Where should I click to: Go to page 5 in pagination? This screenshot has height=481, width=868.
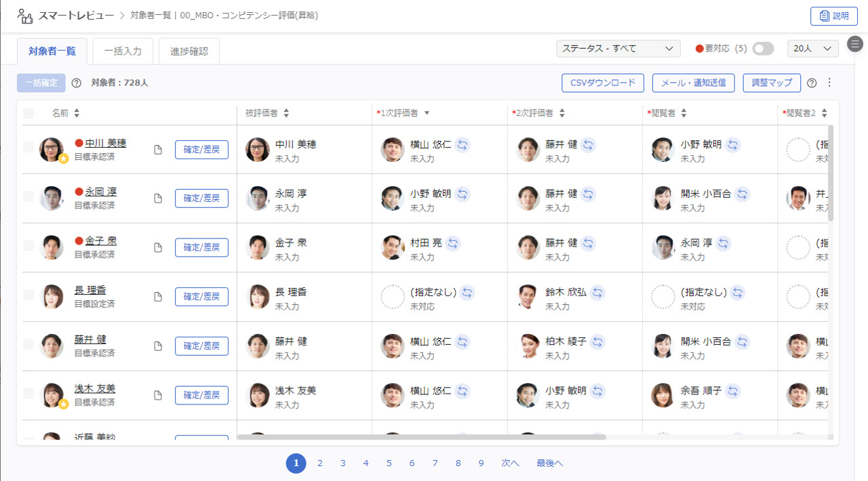pos(389,463)
